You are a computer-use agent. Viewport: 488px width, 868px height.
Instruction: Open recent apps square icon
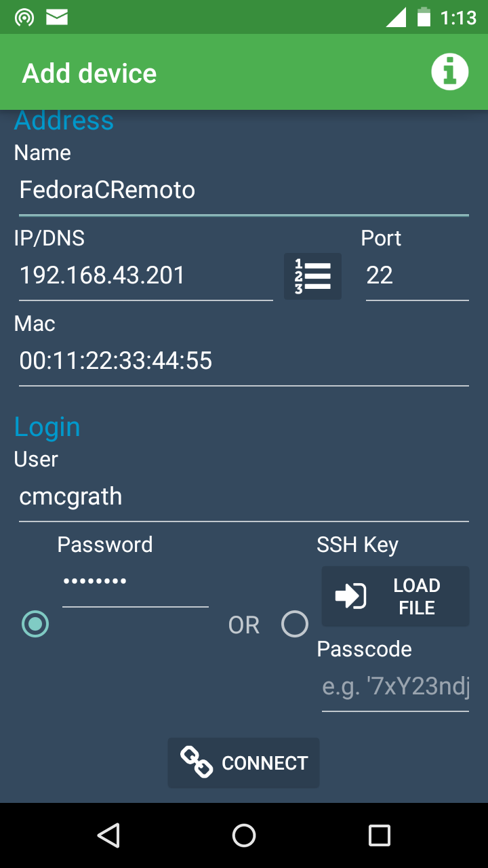(x=379, y=835)
